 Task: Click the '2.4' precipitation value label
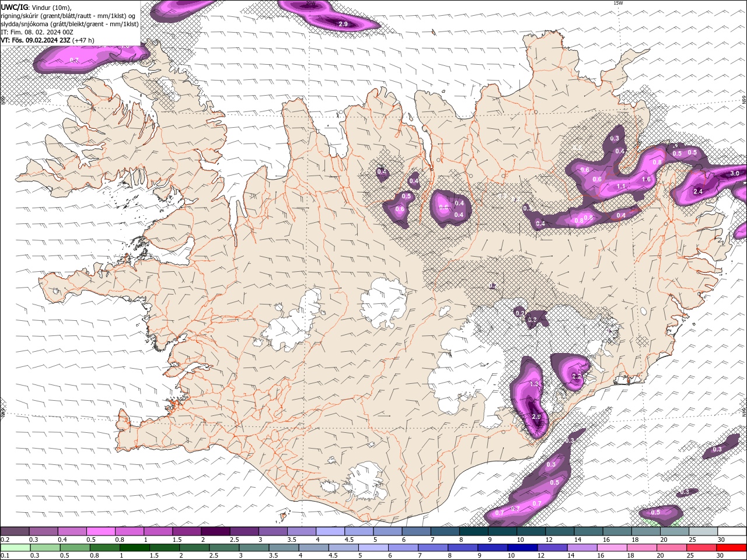(x=698, y=191)
